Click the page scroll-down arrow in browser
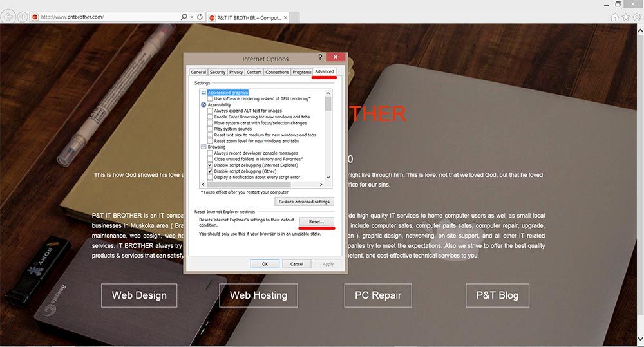This screenshot has height=347, width=644. click(x=640, y=339)
